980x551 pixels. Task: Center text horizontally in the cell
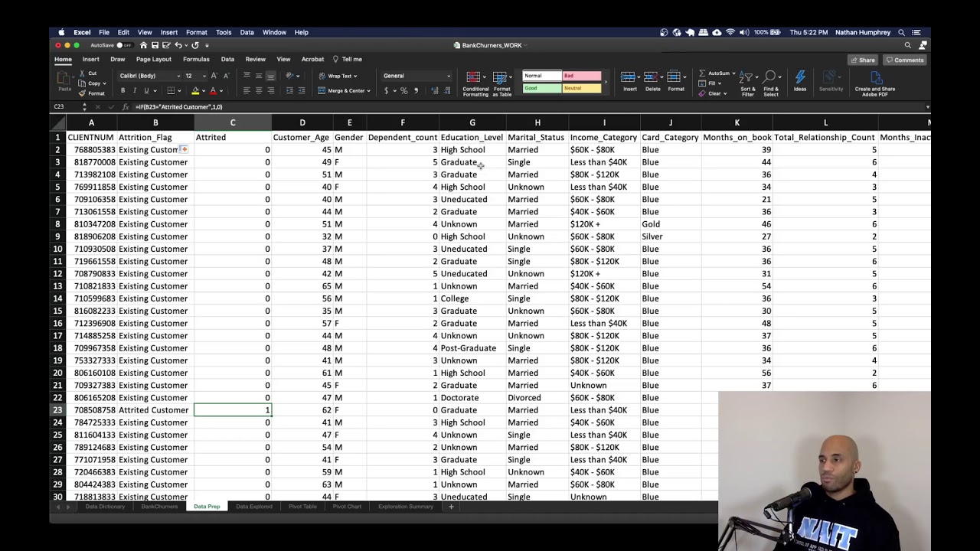coord(258,91)
